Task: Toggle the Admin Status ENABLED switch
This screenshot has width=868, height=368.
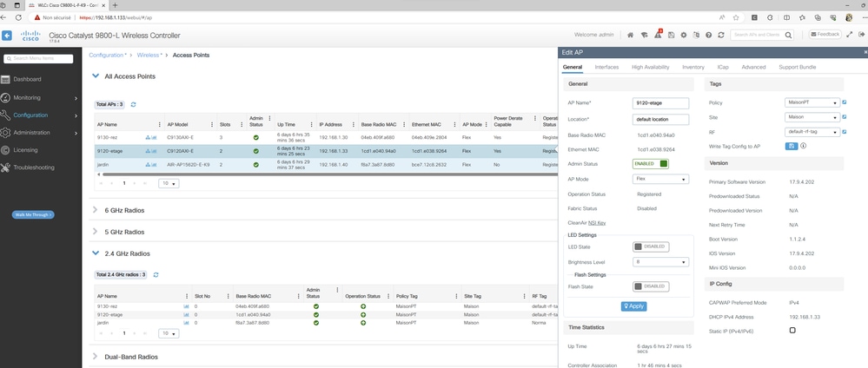Action: pyautogui.click(x=651, y=164)
